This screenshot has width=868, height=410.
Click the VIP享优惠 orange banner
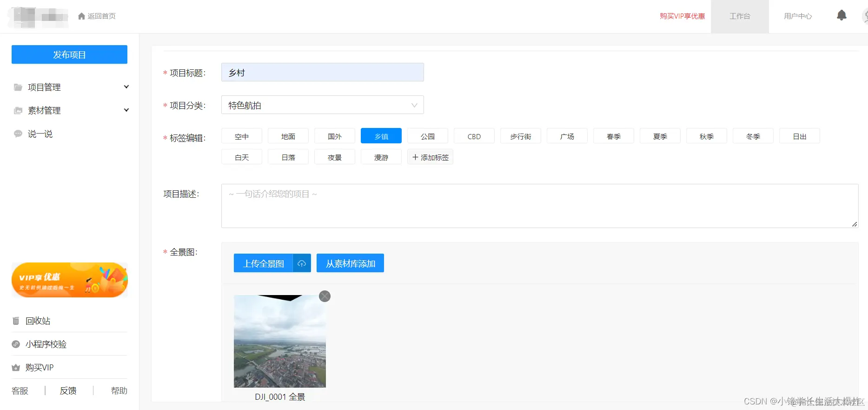click(70, 280)
